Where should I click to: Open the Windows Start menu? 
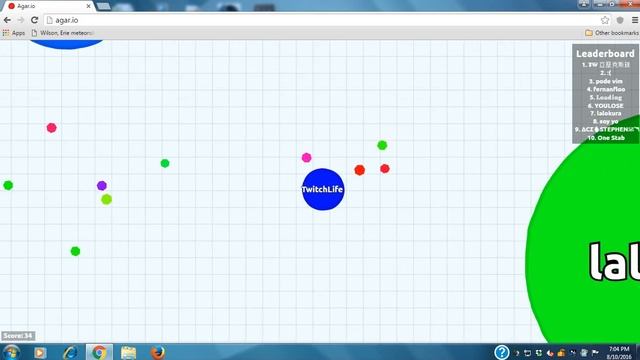point(11,352)
